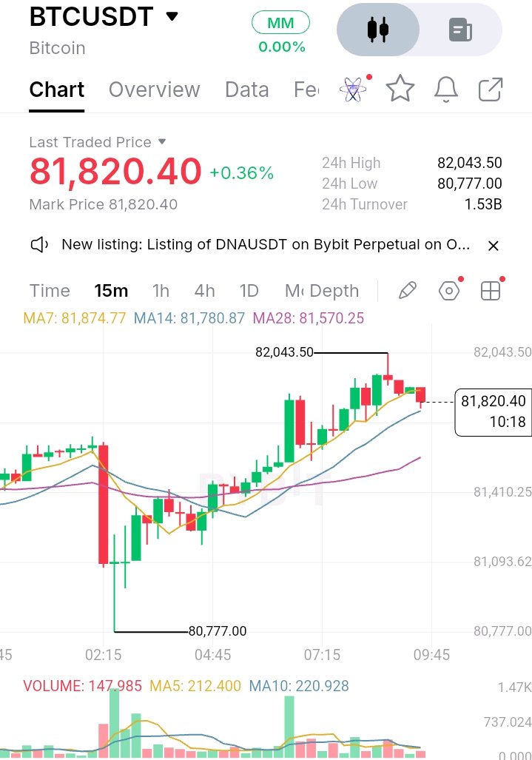Open chart settings hexagon icon

click(449, 291)
